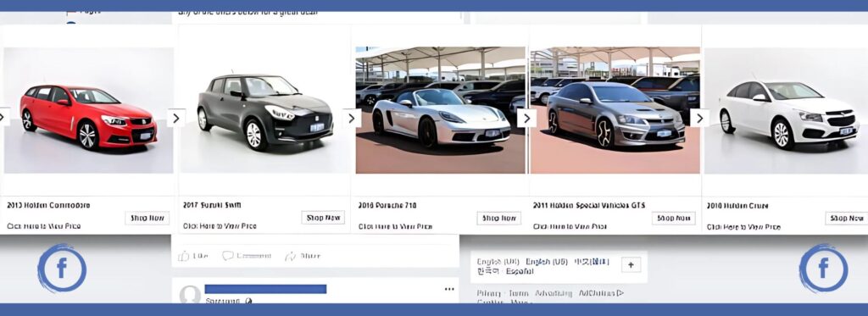Switch language to English (US)
This screenshot has width=868, height=316.
[x=547, y=261]
